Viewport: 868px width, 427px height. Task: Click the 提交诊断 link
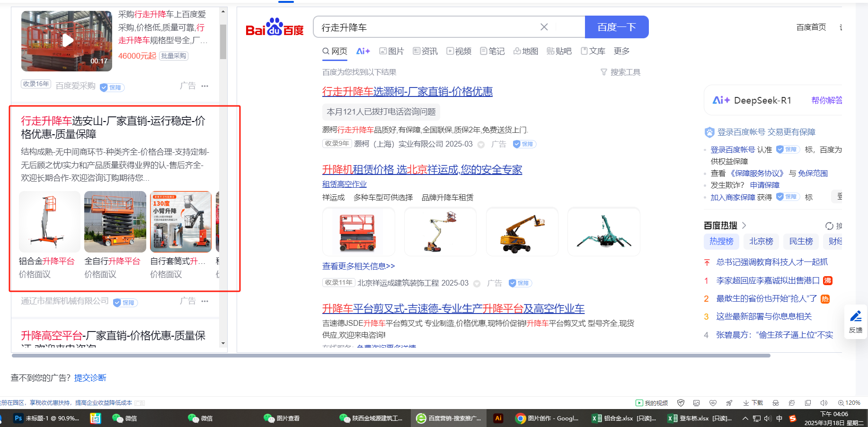pos(90,378)
